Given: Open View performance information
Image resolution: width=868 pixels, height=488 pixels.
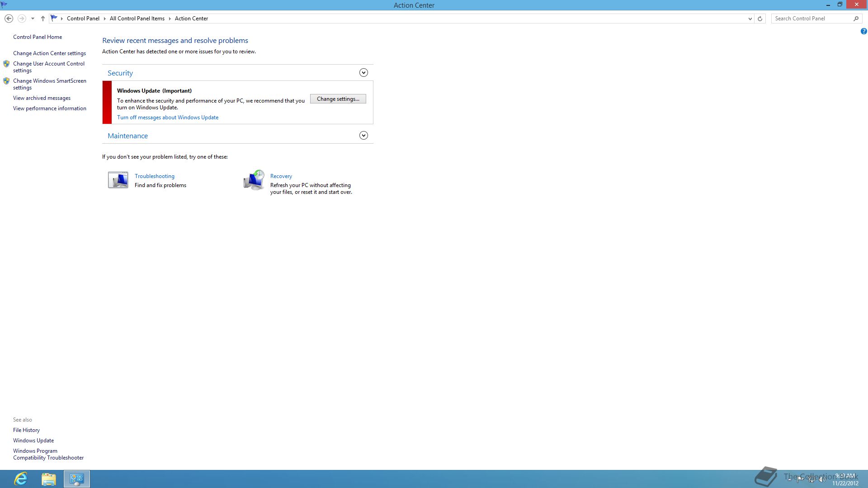Looking at the screenshot, I should [x=50, y=108].
